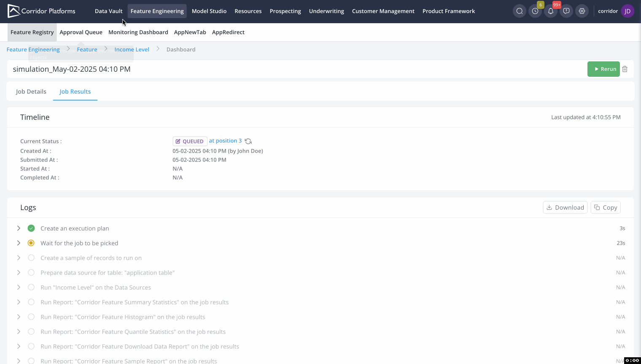Click Corridor Platforms logo

point(42,11)
